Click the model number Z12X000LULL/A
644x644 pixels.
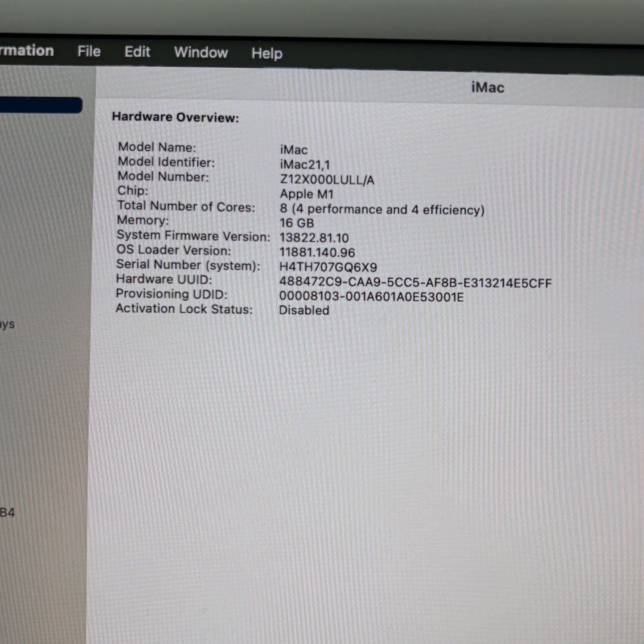(x=327, y=180)
